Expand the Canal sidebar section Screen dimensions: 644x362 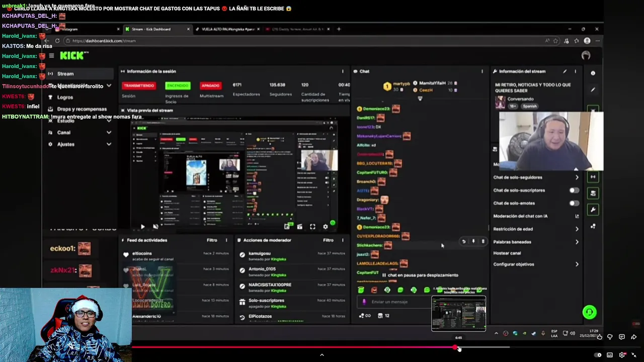[109, 132]
